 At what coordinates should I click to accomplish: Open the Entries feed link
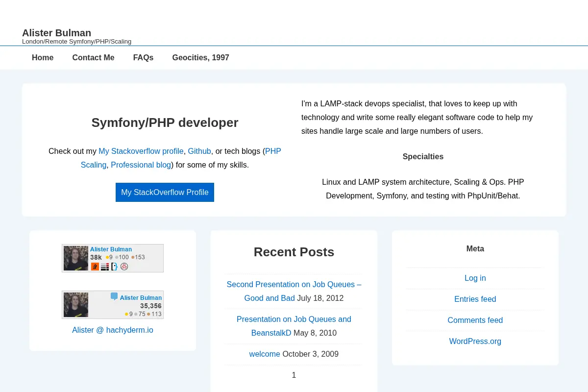click(475, 299)
